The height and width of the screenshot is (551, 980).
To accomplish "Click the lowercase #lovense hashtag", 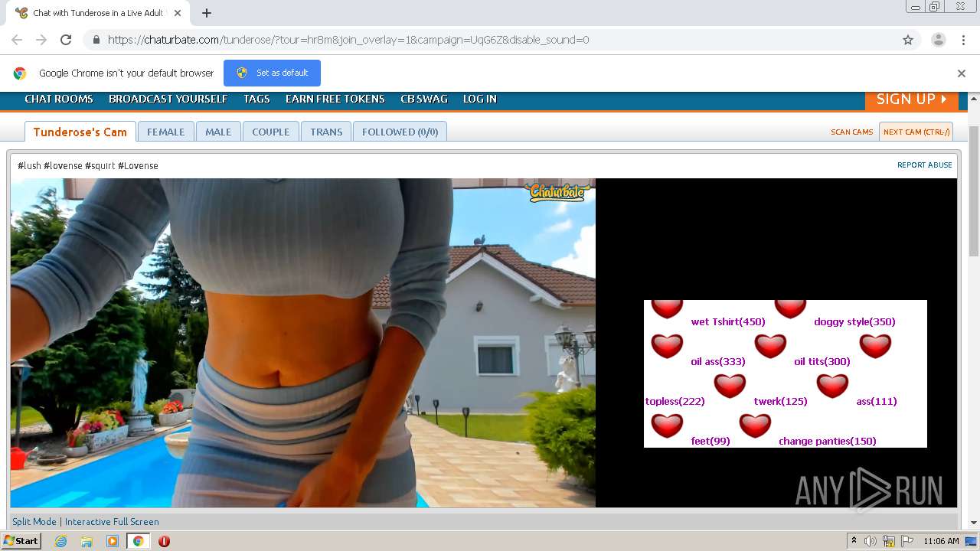I will [x=63, y=165].
